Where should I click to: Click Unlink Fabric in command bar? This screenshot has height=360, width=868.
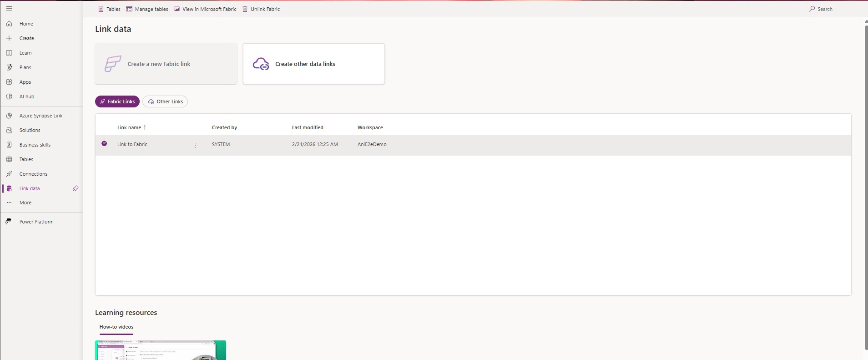[x=261, y=9]
